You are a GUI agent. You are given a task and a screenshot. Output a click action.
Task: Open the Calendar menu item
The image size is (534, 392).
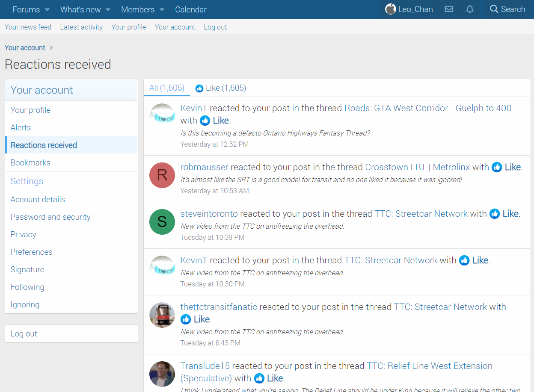[190, 9]
